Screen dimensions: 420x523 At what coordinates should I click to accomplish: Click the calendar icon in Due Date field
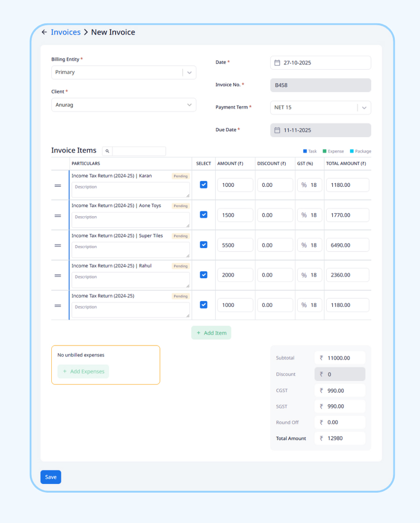click(x=277, y=130)
